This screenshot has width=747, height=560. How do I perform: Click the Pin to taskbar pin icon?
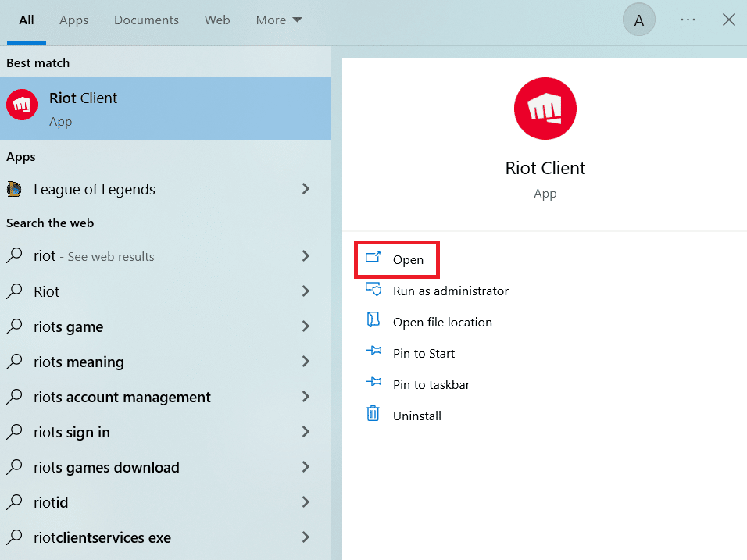tap(373, 382)
